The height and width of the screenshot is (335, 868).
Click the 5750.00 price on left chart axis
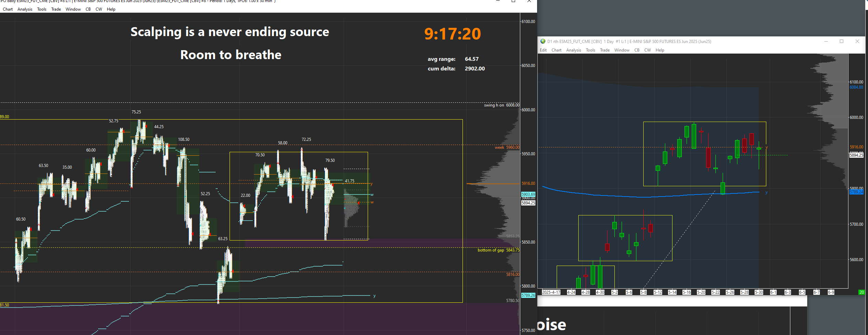pyautogui.click(x=528, y=331)
